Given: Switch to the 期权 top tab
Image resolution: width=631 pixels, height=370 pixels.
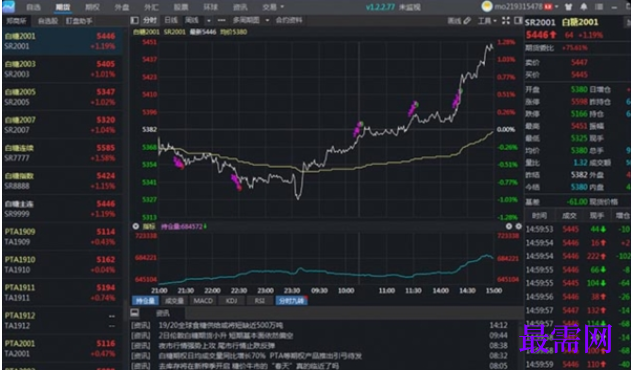Looking at the screenshot, I should coord(92,7).
